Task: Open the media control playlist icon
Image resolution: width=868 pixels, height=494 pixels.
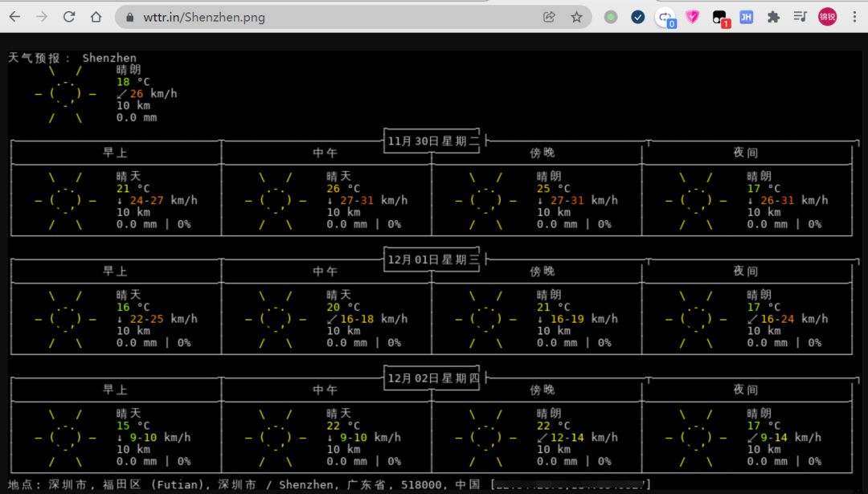Action: [800, 17]
